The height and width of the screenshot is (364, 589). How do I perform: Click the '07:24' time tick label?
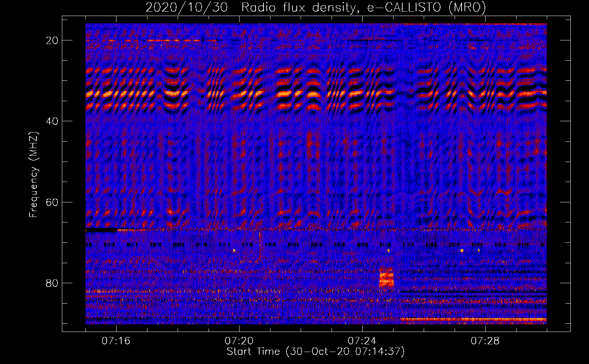point(362,341)
